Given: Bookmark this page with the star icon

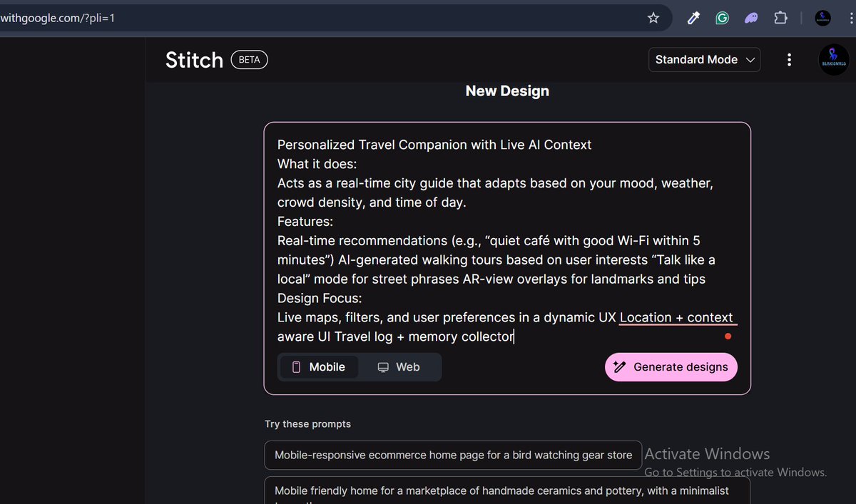Looking at the screenshot, I should pos(653,18).
